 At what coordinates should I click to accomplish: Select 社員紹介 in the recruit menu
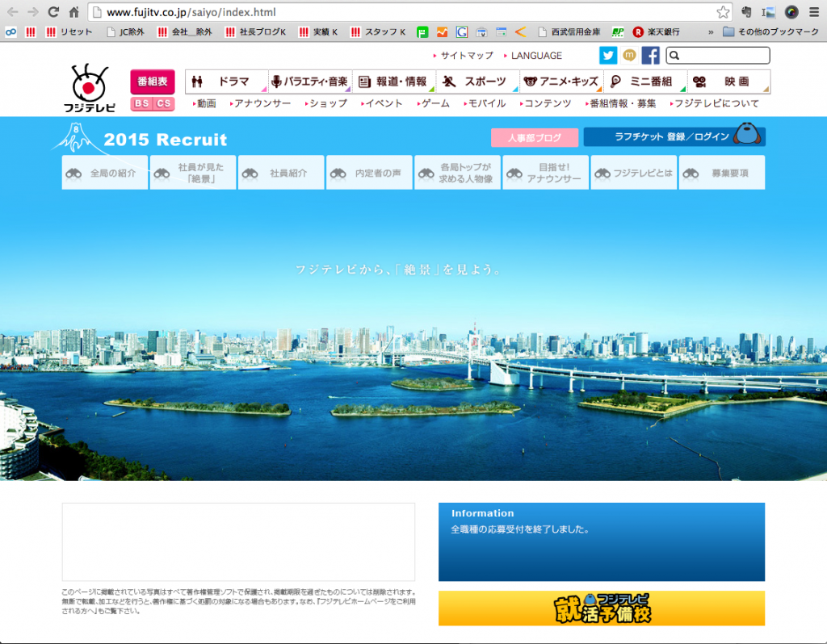281,173
